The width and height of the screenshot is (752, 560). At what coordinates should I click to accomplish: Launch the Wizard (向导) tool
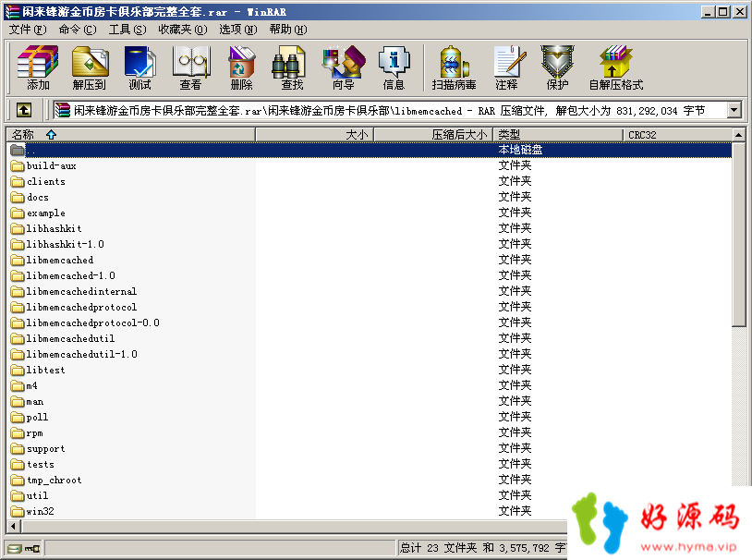pyautogui.click(x=344, y=67)
